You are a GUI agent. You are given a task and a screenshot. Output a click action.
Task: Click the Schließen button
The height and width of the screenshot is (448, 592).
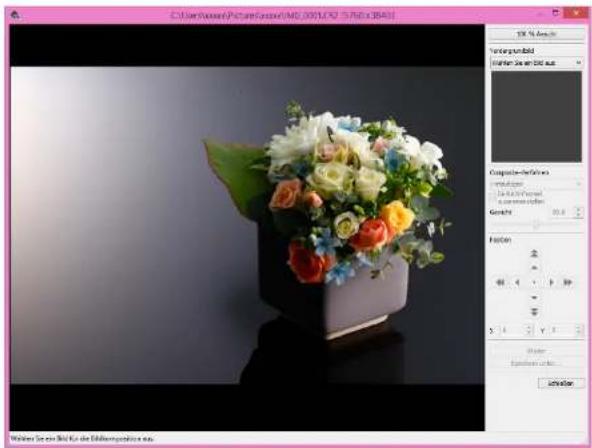tap(561, 383)
